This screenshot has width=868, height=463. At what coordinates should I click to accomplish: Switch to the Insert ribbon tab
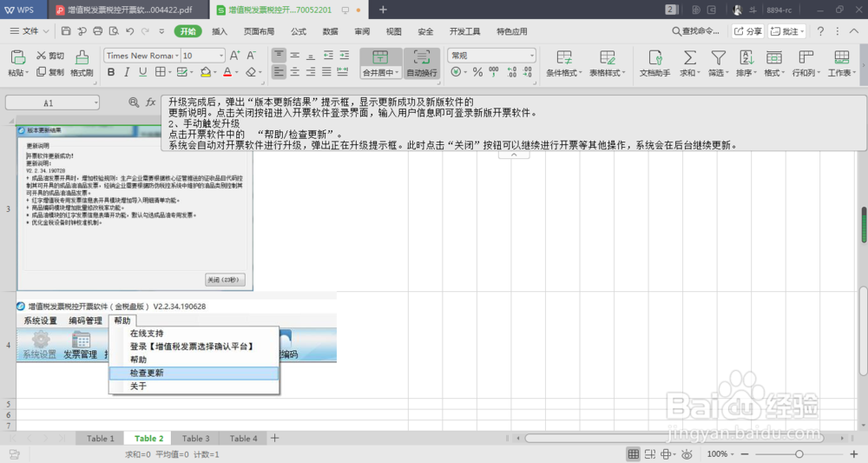(x=220, y=31)
